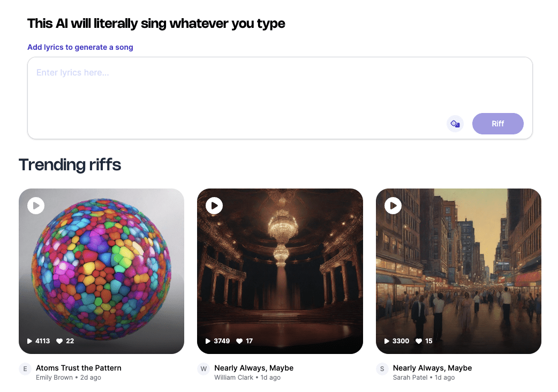This screenshot has height=392, width=558.
Task: Open the 'Atoms Trust the Pattern' title link
Action: click(79, 368)
